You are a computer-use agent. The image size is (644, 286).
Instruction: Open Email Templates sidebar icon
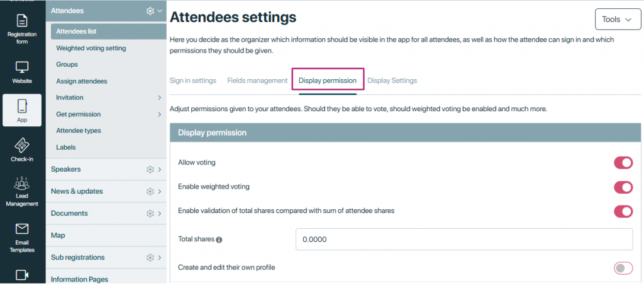(x=22, y=237)
